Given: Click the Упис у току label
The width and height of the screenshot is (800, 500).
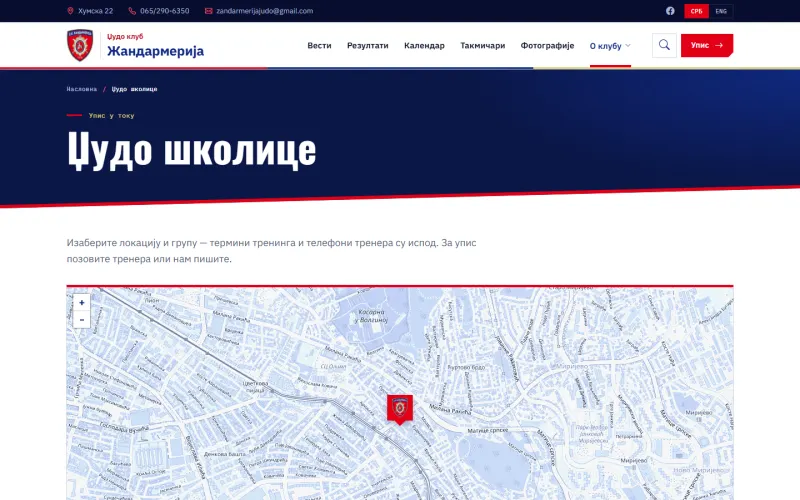Looking at the screenshot, I should pyautogui.click(x=111, y=116).
